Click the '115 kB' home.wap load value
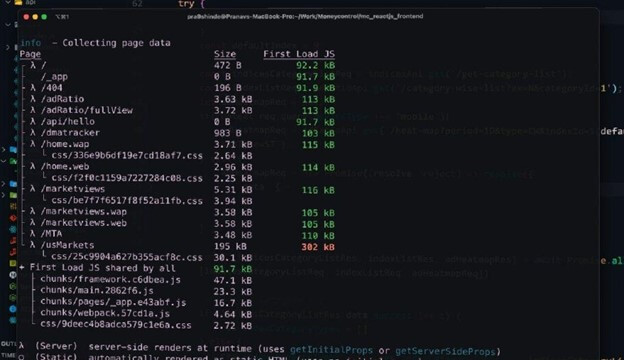The height and width of the screenshot is (360, 624). [x=318, y=145]
